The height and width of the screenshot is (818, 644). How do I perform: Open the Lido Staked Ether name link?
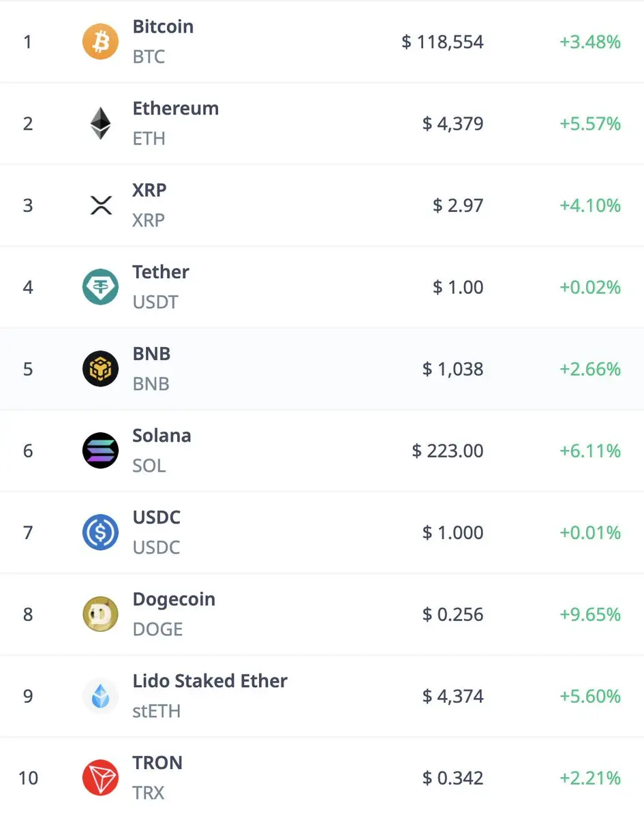coord(210,682)
